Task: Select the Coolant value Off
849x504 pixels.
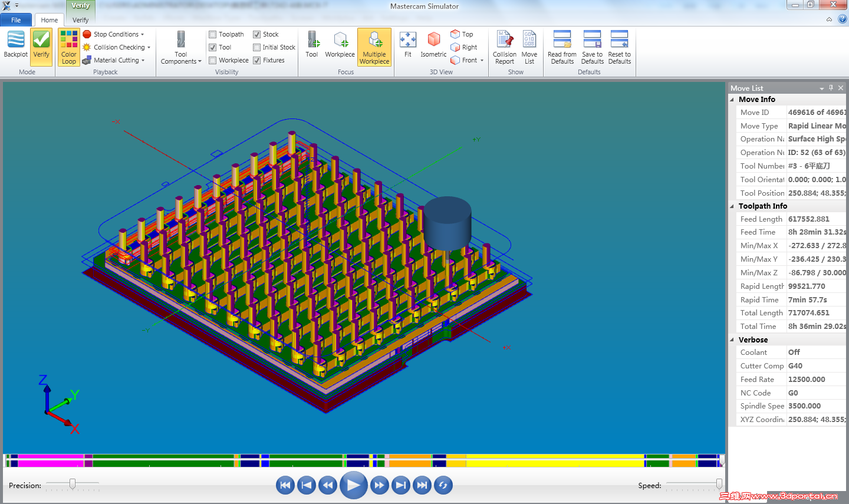Action: point(817,353)
